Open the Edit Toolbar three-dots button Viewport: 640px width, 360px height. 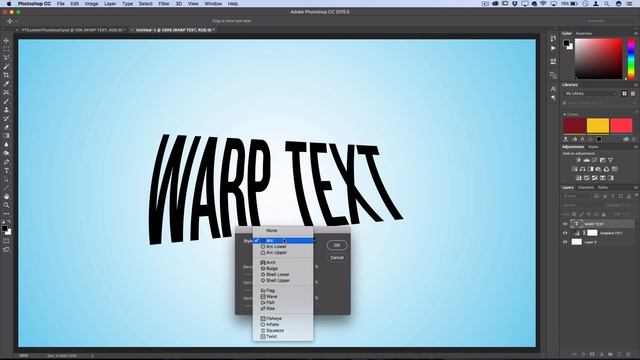tap(6, 214)
